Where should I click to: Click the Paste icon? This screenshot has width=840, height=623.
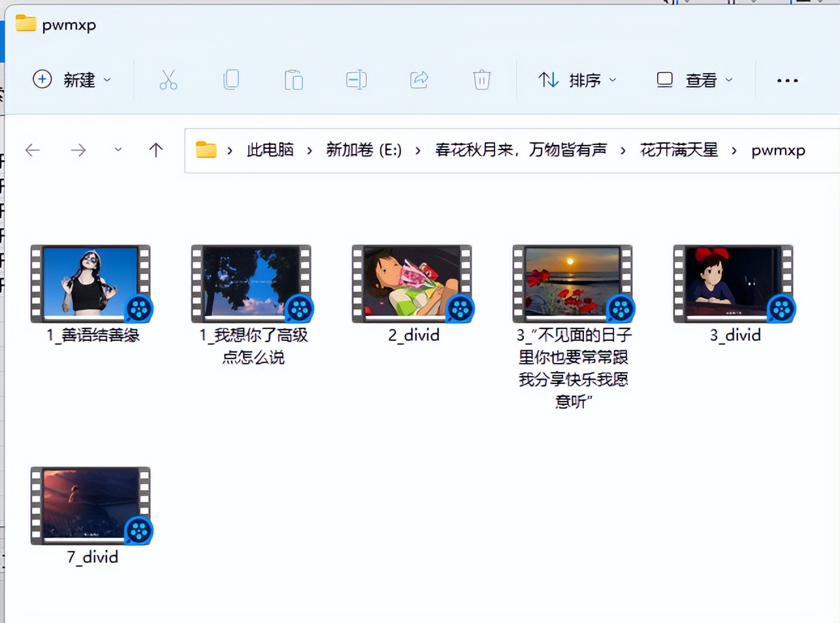click(x=293, y=79)
